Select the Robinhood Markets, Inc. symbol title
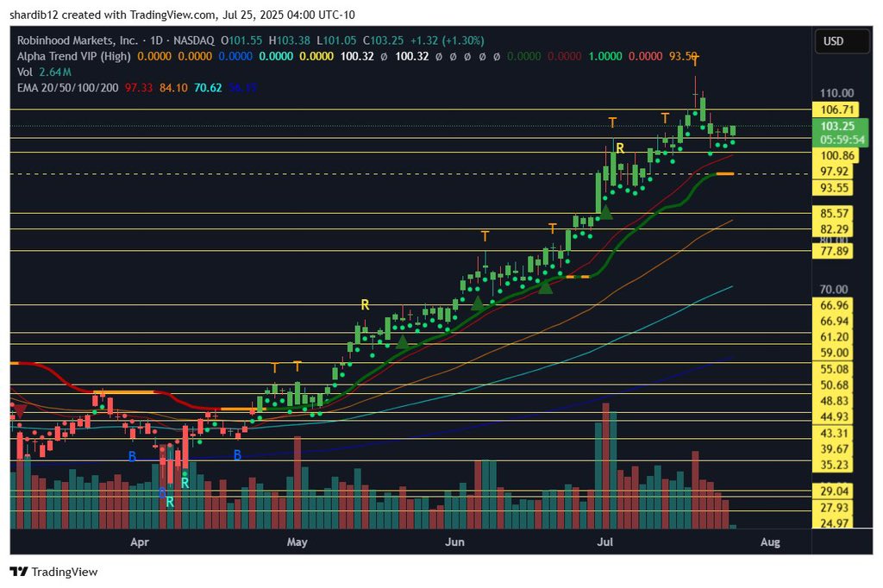This screenshot has height=588, width=883. point(77,41)
